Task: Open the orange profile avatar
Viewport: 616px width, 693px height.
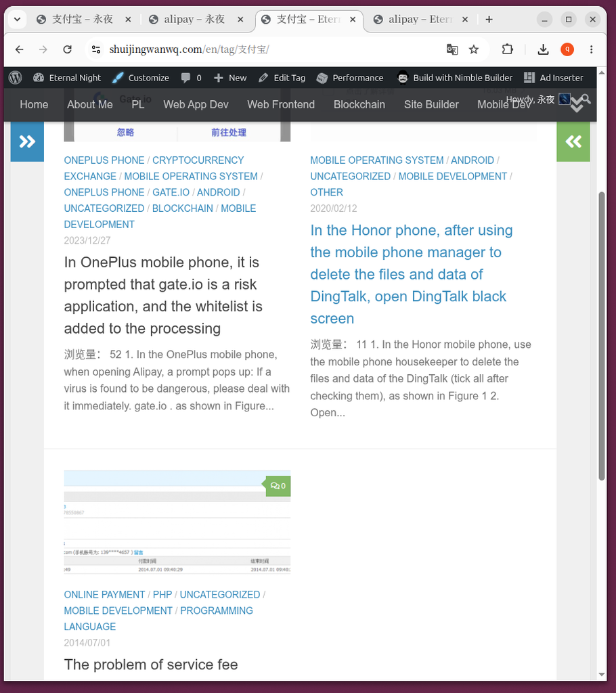Action: click(x=567, y=49)
